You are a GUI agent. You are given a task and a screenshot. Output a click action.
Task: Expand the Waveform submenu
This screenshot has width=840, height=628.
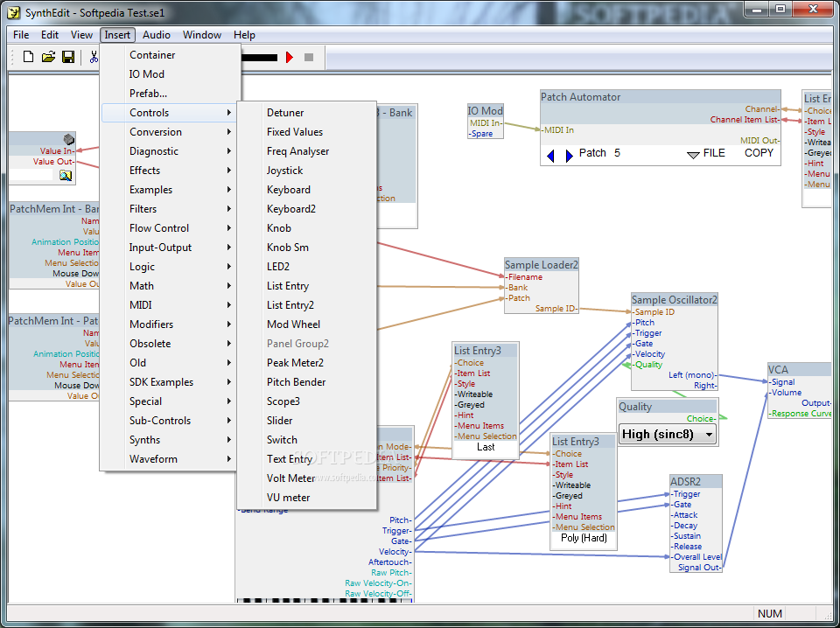(x=169, y=459)
